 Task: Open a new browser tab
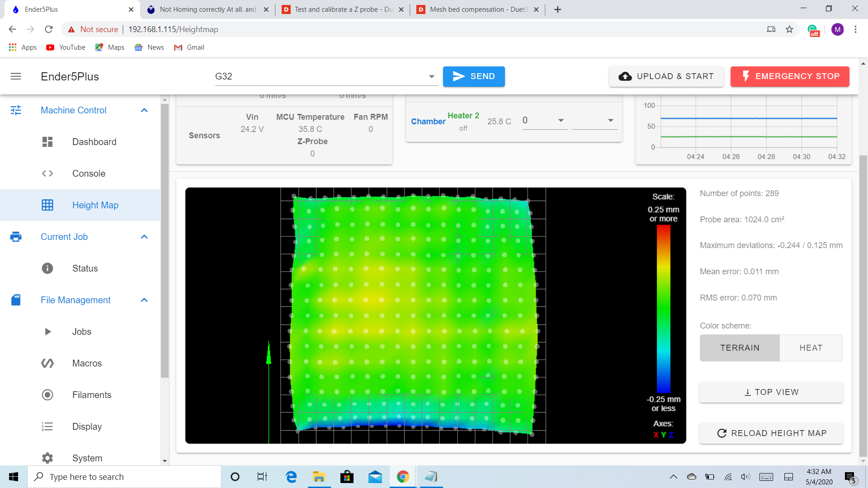[x=558, y=9]
